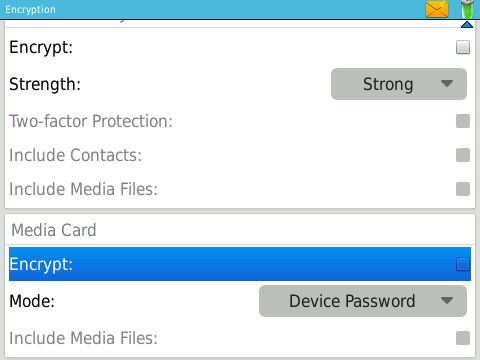The height and width of the screenshot is (360, 480).
Task: Click the blue scroll-up arrow indicator
Action: (467, 25)
